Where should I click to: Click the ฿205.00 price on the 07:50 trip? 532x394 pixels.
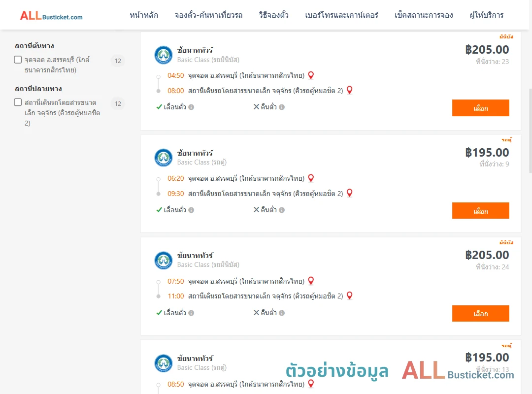pyautogui.click(x=487, y=255)
